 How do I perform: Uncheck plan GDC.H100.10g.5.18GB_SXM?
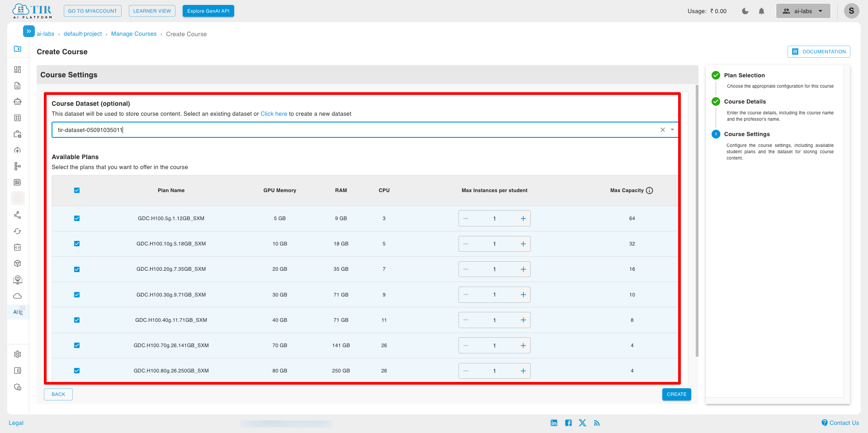click(x=77, y=244)
